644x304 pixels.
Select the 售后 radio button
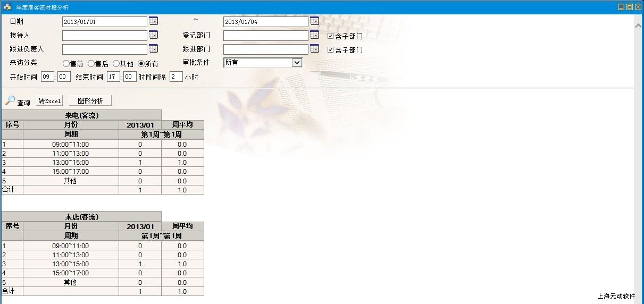(x=91, y=63)
